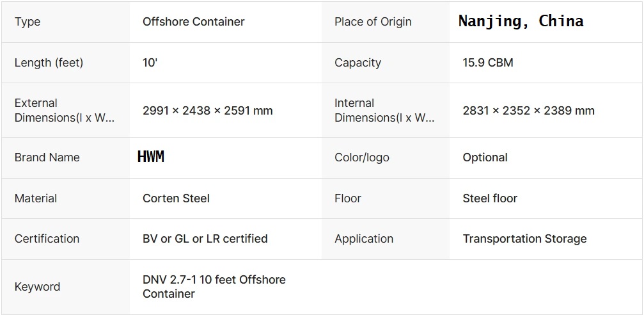Select the 'Nanjing, China' origin text
This screenshot has width=644, height=315.
521,21
